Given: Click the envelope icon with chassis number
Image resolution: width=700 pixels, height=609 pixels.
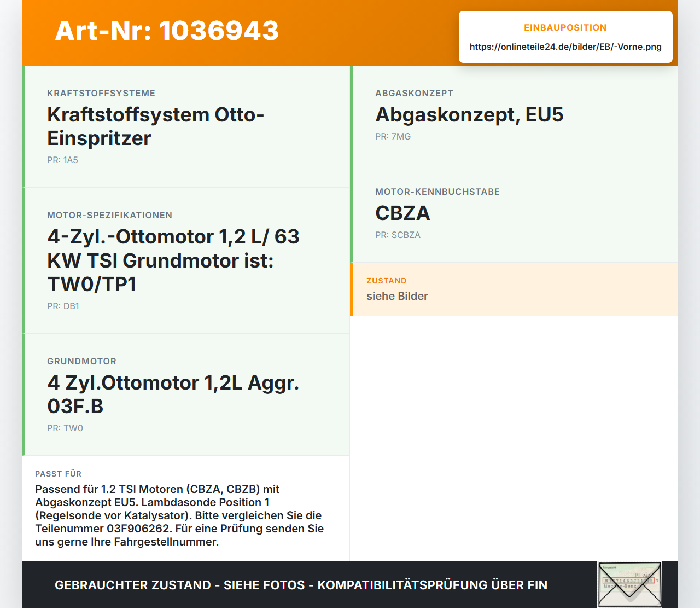Looking at the screenshot, I should [x=629, y=585].
